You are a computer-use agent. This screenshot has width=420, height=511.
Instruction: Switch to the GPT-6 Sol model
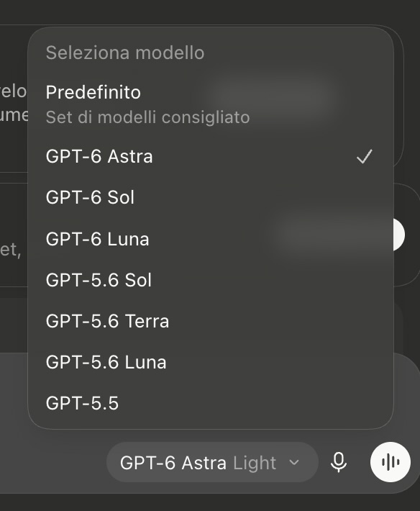(211, 197)
